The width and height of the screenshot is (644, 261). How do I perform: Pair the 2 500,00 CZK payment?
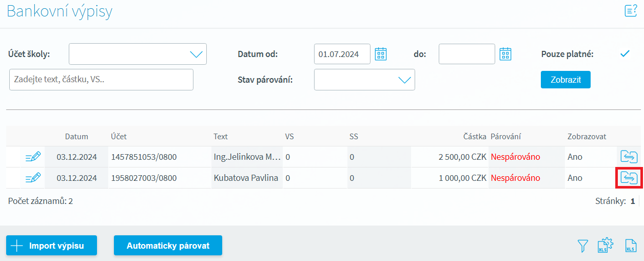click(629, 157)
